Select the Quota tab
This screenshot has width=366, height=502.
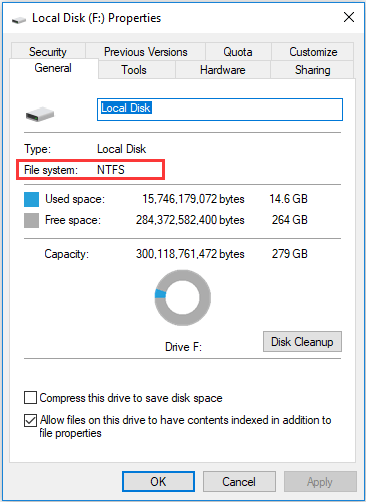point(238,52)
